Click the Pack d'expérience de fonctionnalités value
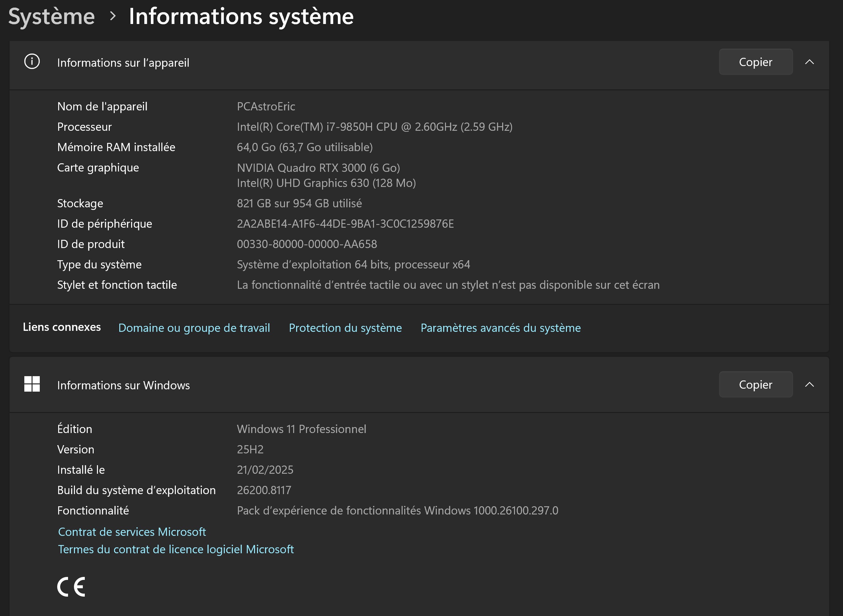The image size is (843, 616). [x=398, y=511]
